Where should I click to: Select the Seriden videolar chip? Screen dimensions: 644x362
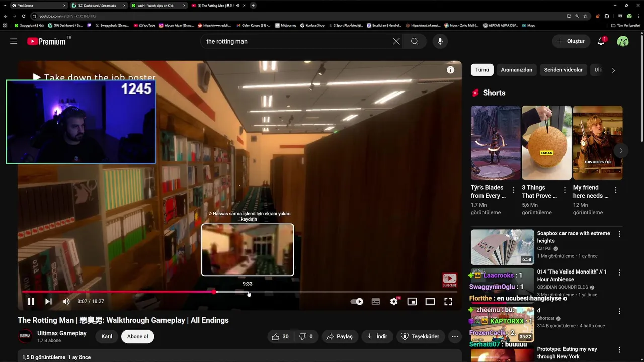(563, 70)
